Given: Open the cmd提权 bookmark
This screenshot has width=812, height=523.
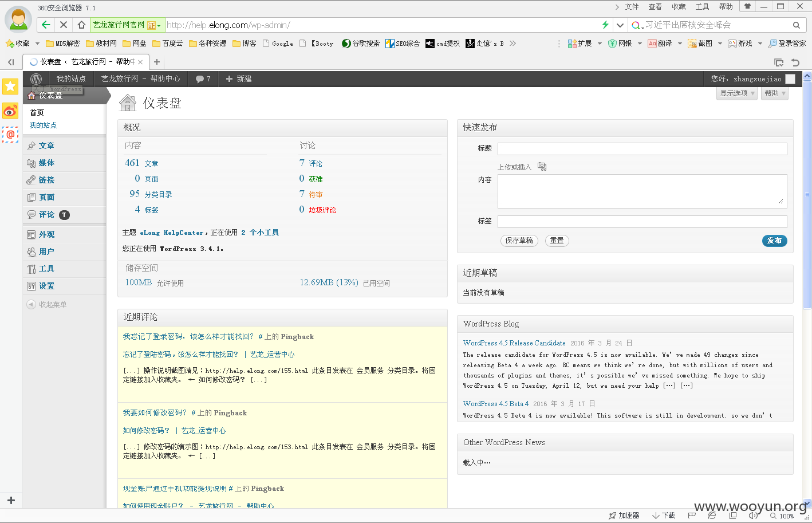Looking at the screenshot, I should 443,44.
